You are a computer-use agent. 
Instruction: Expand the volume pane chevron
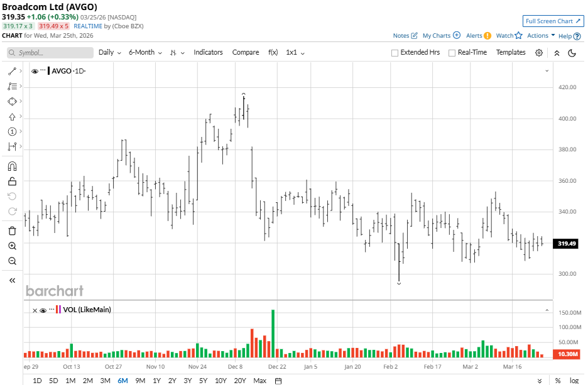(x=547, y=310)
